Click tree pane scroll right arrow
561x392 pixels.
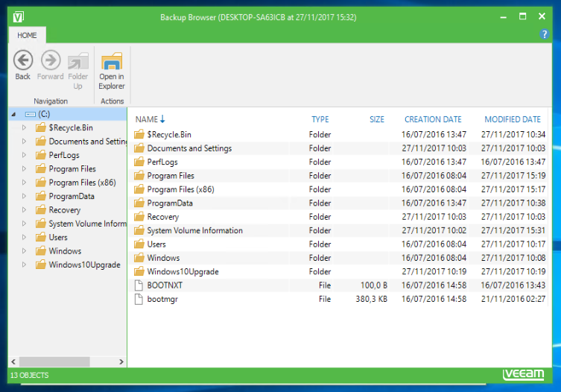[x=121, y=361]
